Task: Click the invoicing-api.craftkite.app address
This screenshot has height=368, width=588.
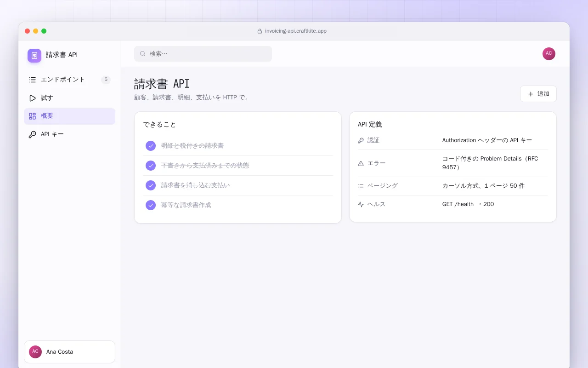Action: tap(296, 31)
